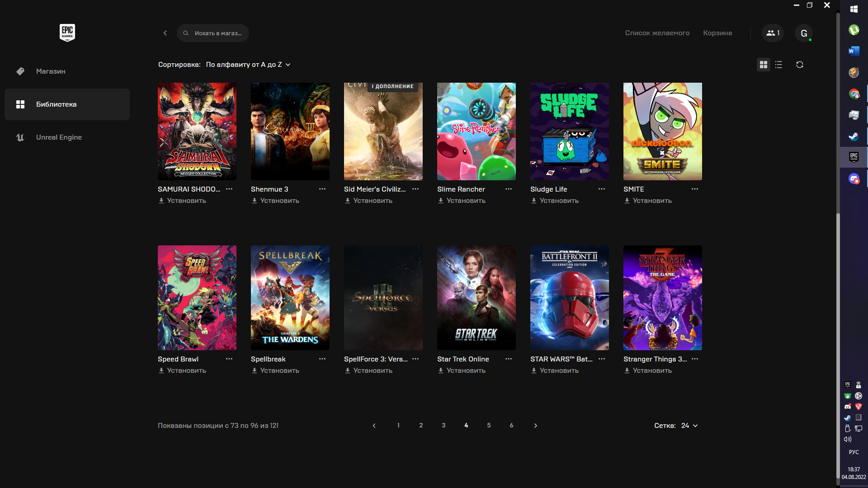Switch the РУС input language indicator

[x=854, y=452]
